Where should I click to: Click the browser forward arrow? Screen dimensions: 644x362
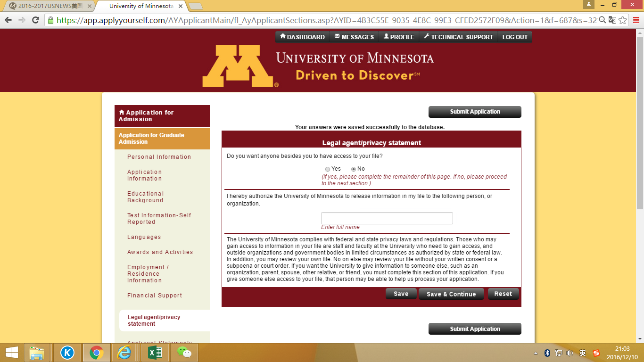pos(22,20)
